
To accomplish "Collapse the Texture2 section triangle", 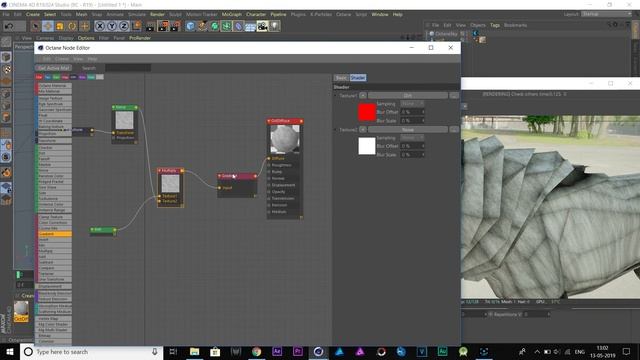I will [x=336, y=130].
